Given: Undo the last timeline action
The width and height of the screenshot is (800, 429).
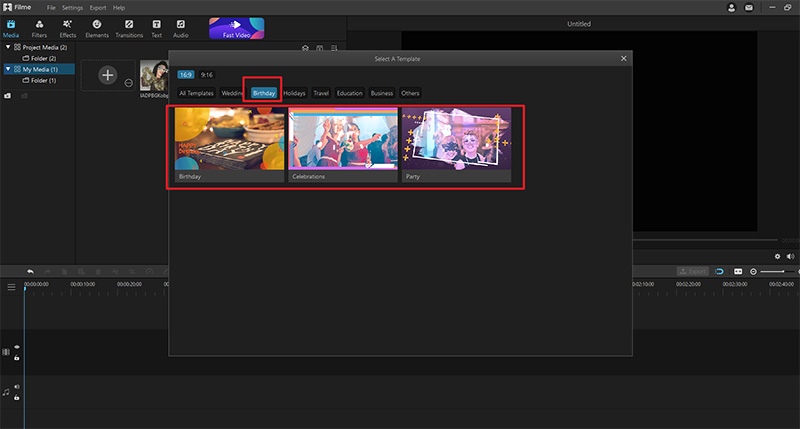Looking at the screenshot, I should click(x=30, y=271).
